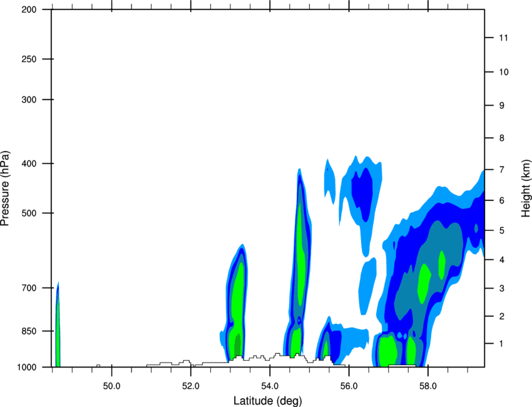This screenshot has width=532, height=407.
Task: Select the 400 pressure tick label
Action: coord(29,163)
